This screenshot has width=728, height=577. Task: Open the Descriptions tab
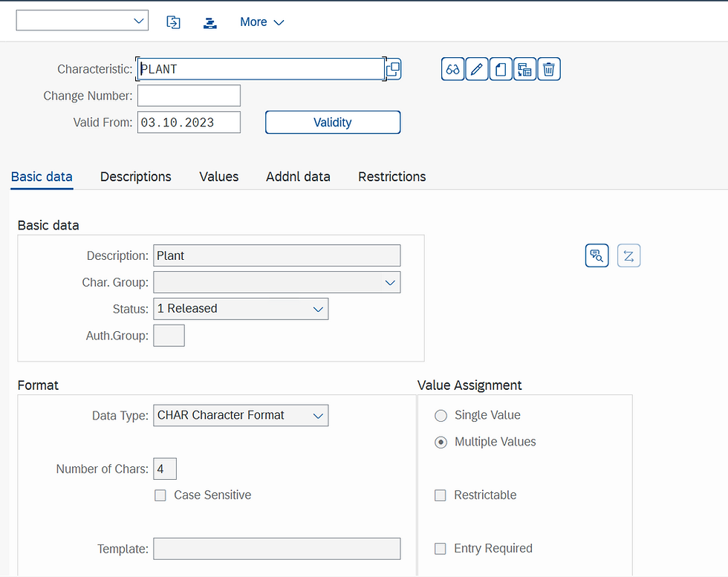[x=135, y=177]
